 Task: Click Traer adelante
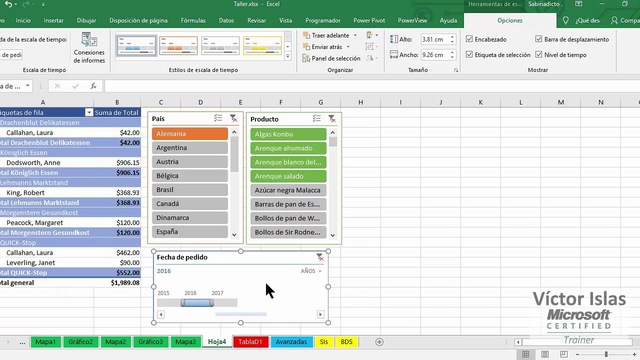(326, 36)
